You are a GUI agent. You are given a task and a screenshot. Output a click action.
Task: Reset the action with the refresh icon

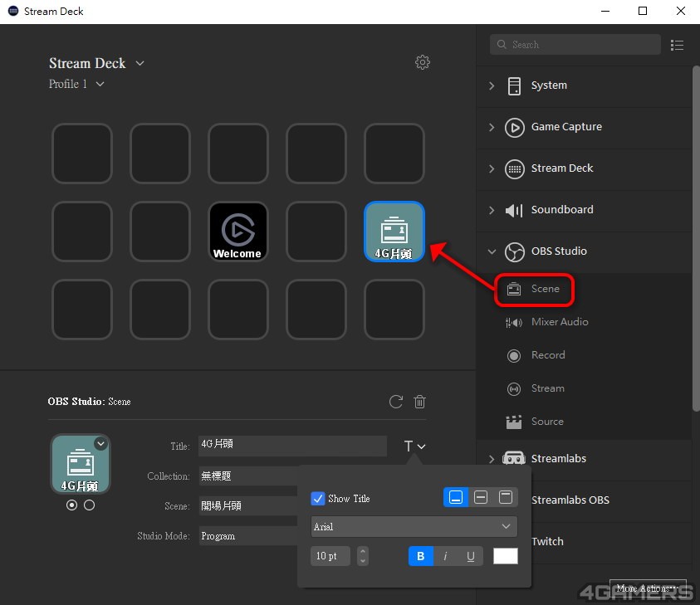395,402
